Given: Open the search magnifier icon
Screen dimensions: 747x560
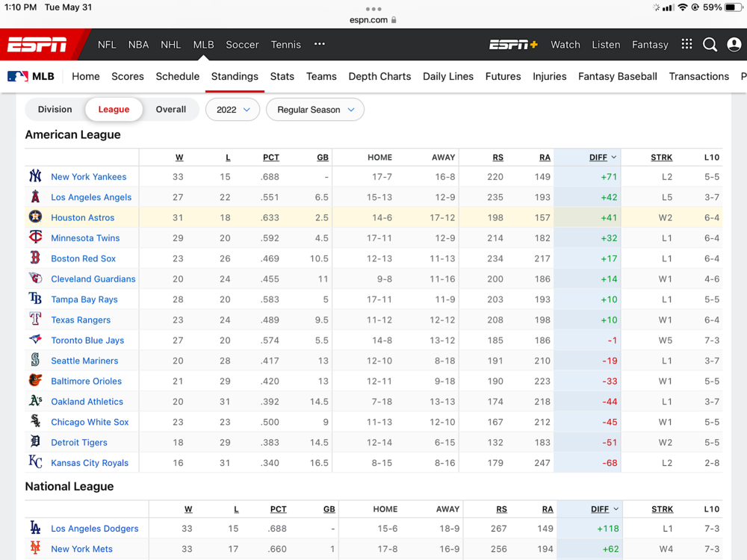Looking at the screenshot, I should [710, 45].
